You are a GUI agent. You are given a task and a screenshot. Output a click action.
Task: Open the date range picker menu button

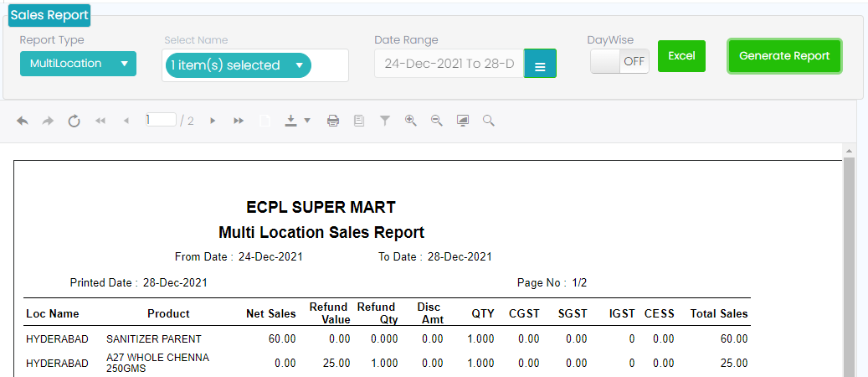coord(540,64)
